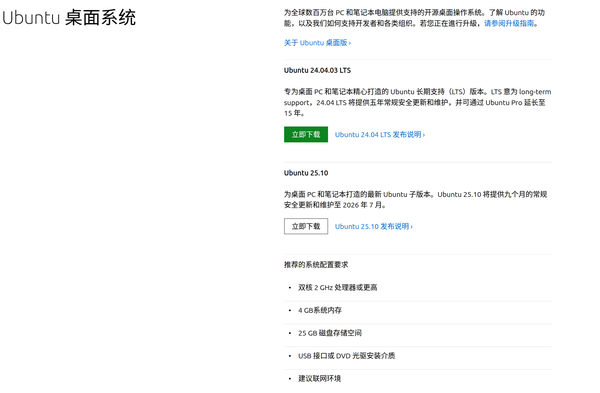Open Ubuntu 24.04 LTS 发布说明 link
600x393 pixels.
coord(380,135)
